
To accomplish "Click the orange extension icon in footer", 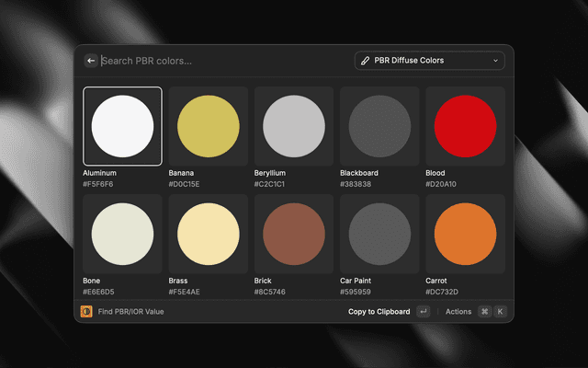I will pyautogui.click(x=86, y=312).
